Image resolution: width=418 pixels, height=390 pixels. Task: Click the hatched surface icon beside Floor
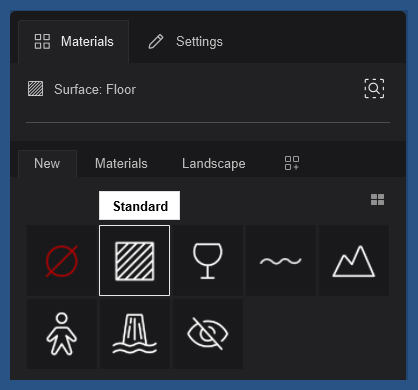click(35, 89)
